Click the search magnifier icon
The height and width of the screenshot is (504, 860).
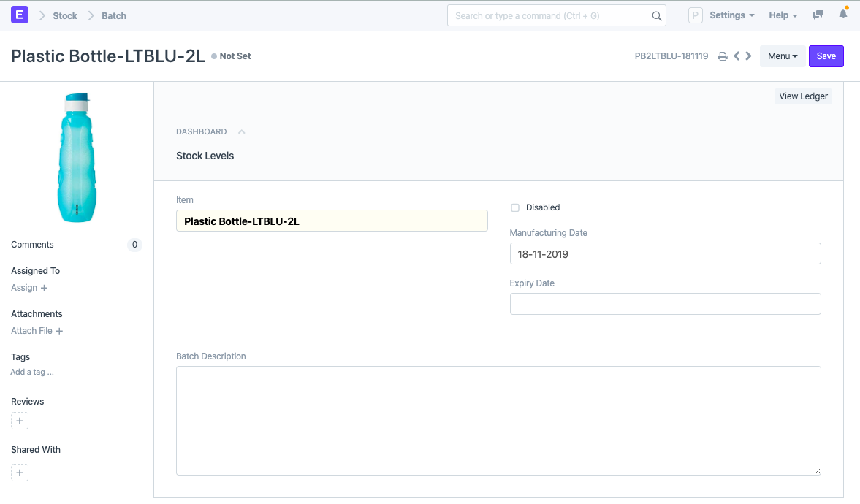pos(656,15)
